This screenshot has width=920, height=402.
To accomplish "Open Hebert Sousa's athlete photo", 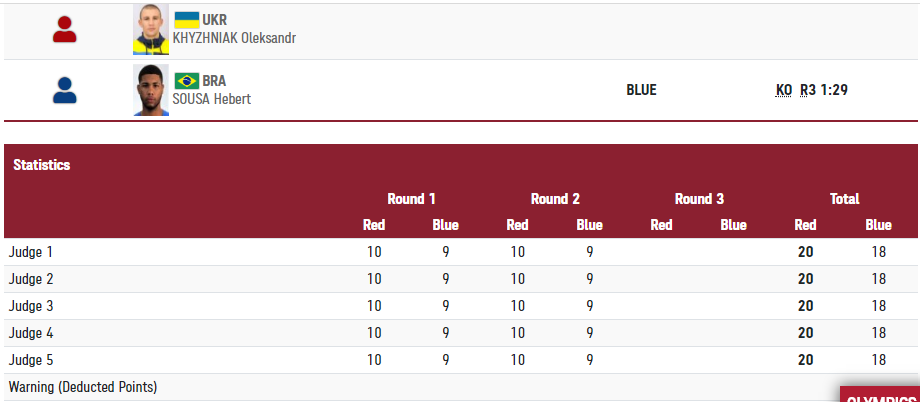I will click(151, 90).
